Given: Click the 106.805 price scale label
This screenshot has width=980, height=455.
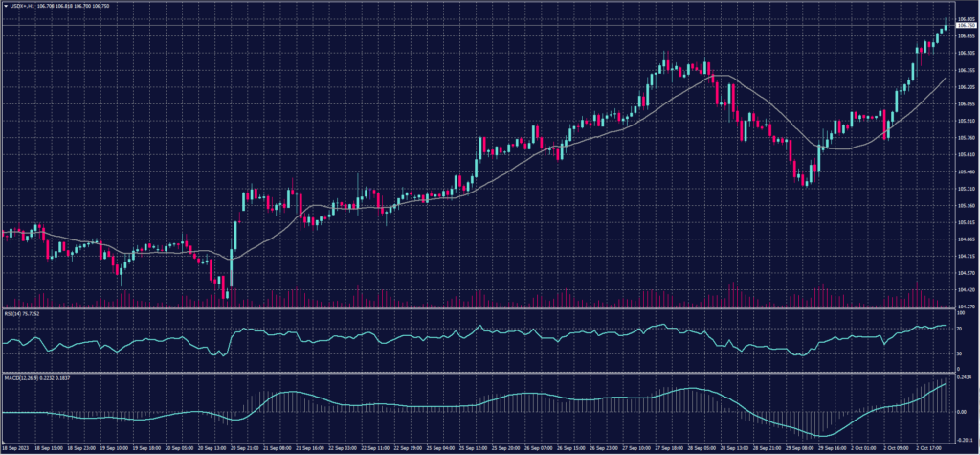Looking at the screenshot, I should coord(964,18).
